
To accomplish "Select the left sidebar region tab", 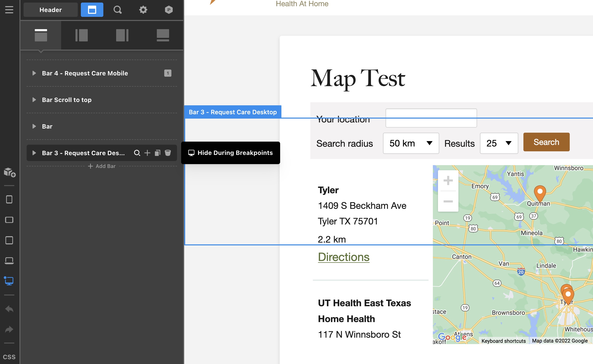I will (81, 35).
